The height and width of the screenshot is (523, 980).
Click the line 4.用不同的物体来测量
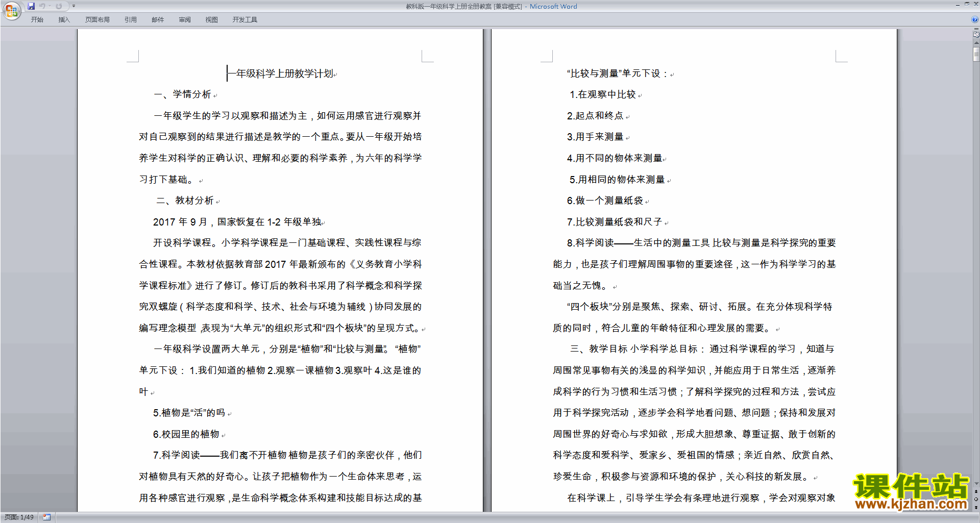pos(615,158)
